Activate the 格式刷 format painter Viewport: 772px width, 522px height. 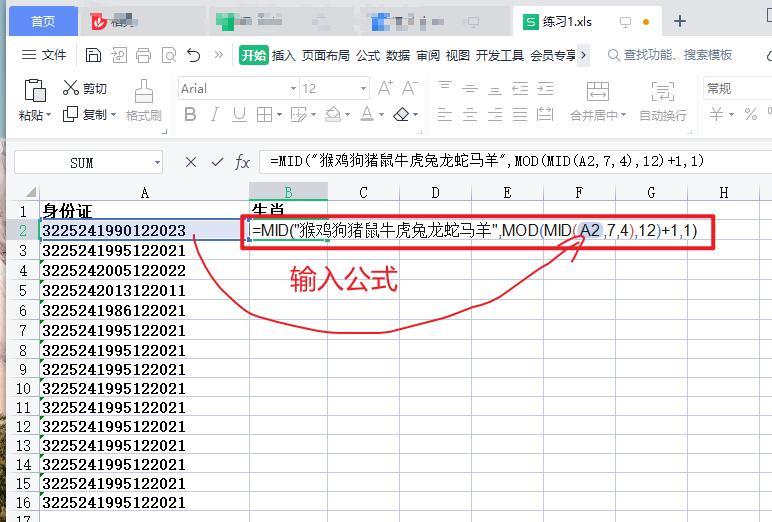(x=143, y=100)
